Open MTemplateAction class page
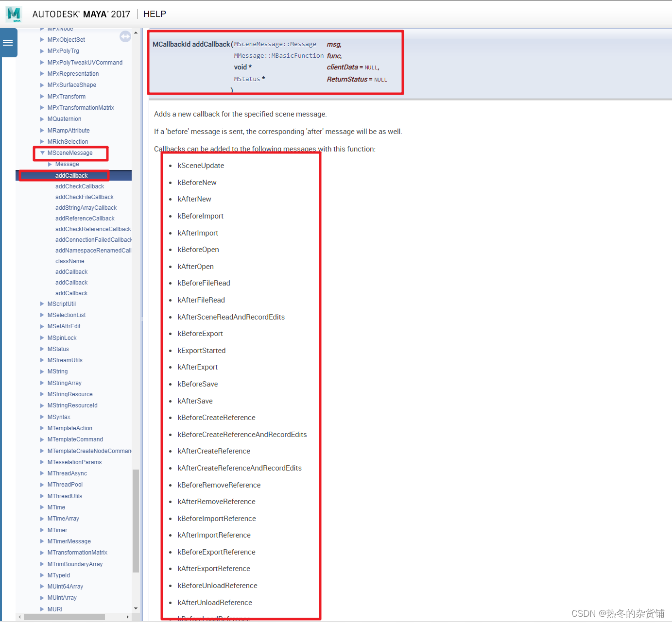 [70, 428]
